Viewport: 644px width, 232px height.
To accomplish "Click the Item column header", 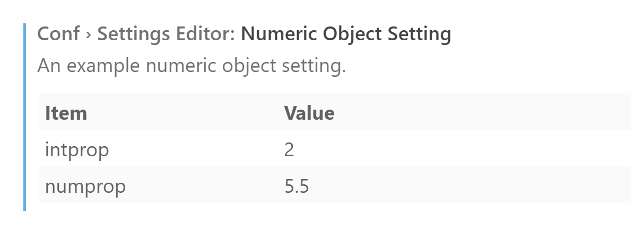I will pyautogui.click(x=66, y=113).
